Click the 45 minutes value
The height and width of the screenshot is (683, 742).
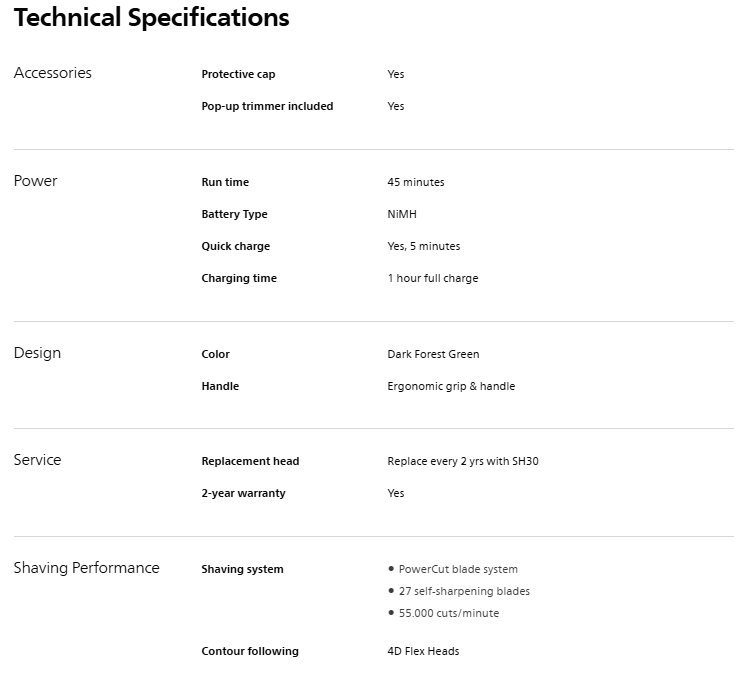click(x=416, y=182)
